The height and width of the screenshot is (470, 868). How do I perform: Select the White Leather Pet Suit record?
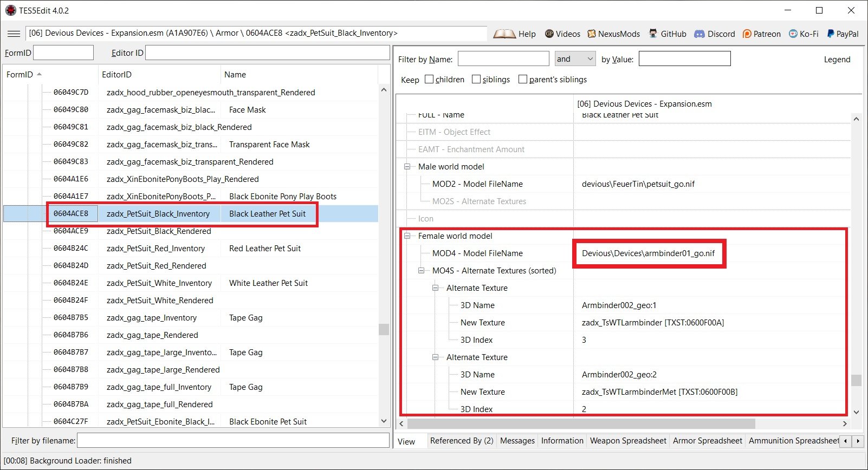[x=190, y=283]
